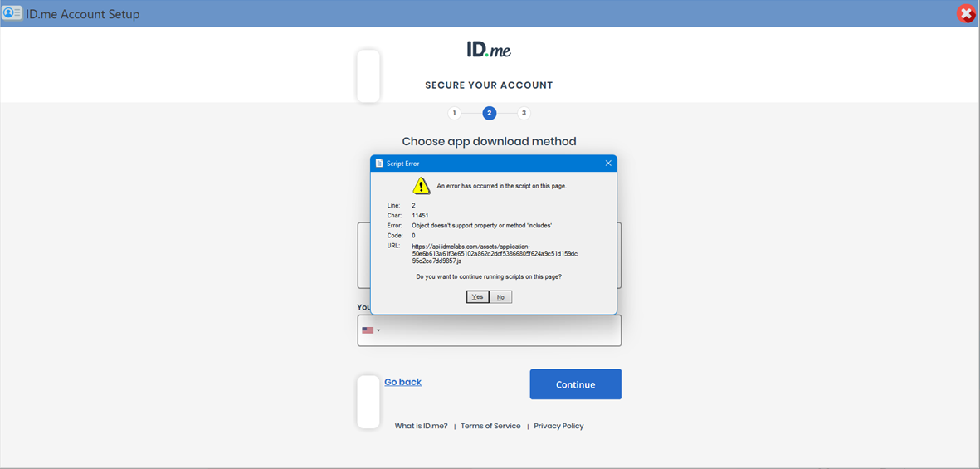Select step 3 in progress indicator

coord(524,113)
